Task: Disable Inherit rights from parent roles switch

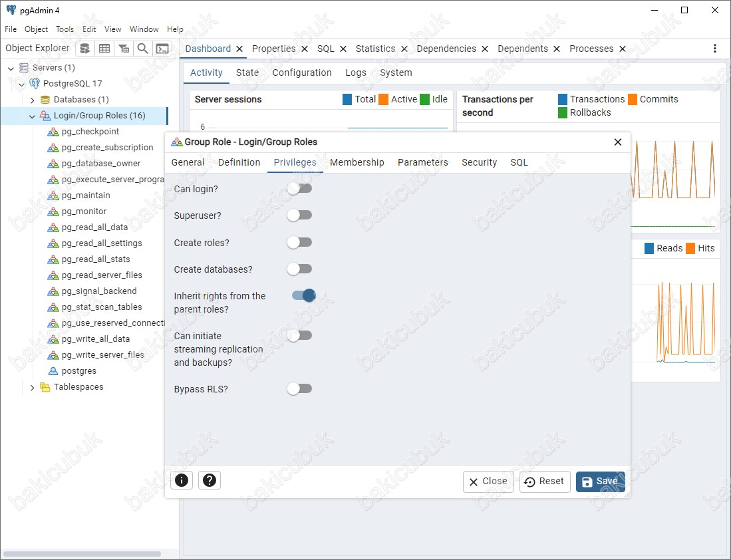Action: pyautogui.click(x=304, y=295)
